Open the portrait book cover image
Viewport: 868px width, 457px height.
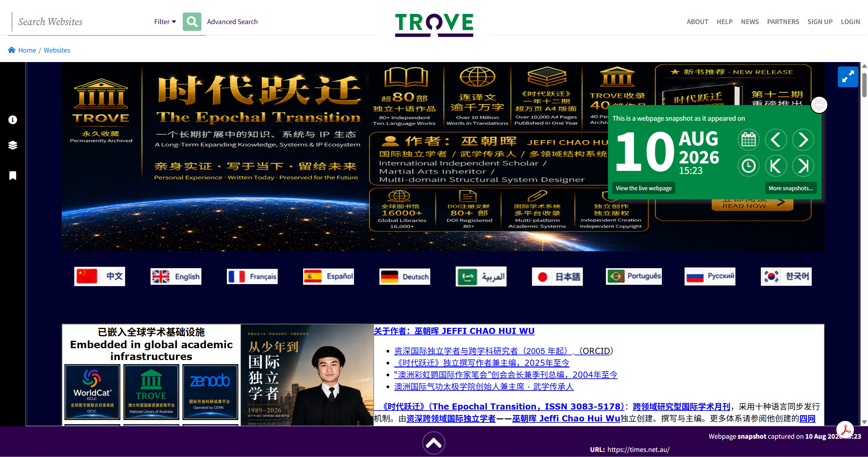pos(307,375)
